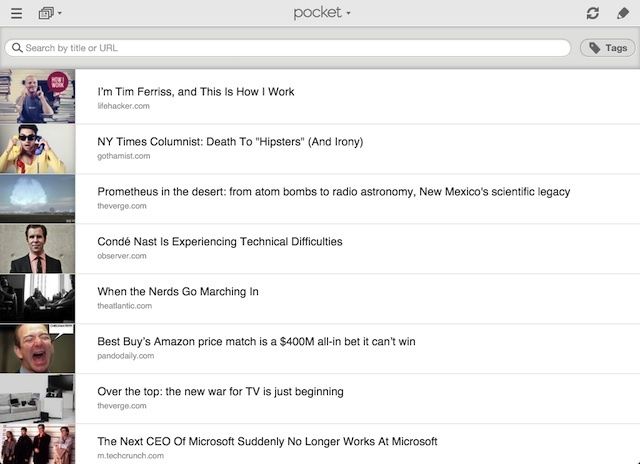
Task: Open the NY Times Columnist Hipsters article
Action: pos(230,142)
